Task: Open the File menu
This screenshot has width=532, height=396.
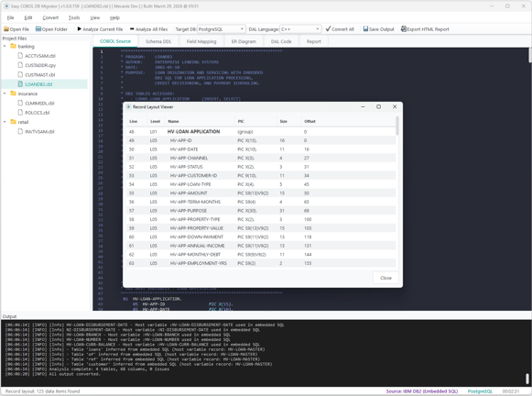Action: tap(10, 17)
